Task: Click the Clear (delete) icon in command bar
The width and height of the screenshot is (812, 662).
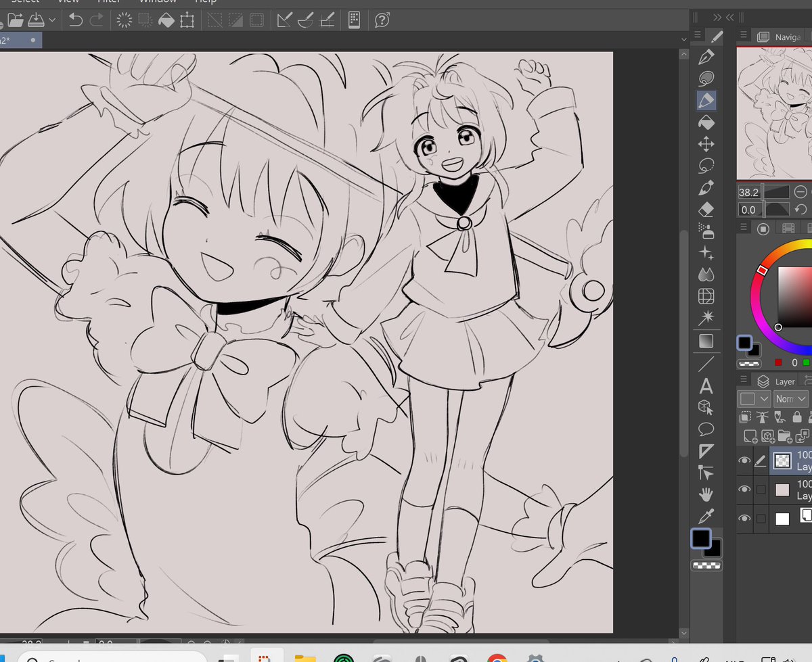Action: coord(125,20)
